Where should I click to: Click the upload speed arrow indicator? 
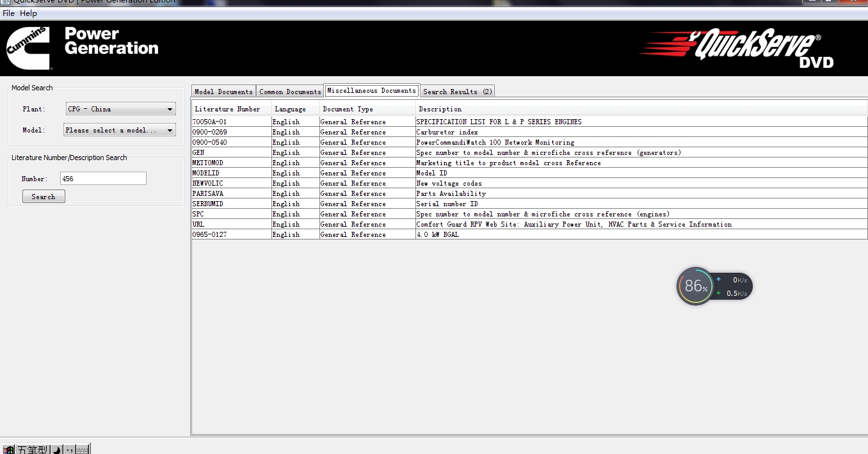click(719, 280)
